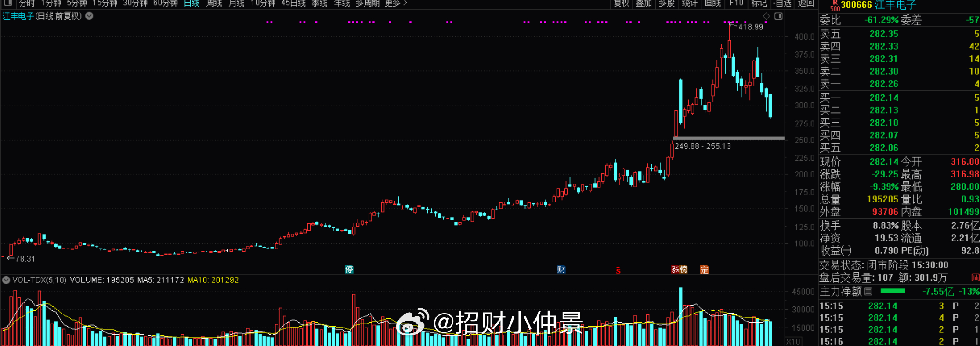Click the 今开 value 316.00
This screenshot has height=346, width=980.
[965, 162]
